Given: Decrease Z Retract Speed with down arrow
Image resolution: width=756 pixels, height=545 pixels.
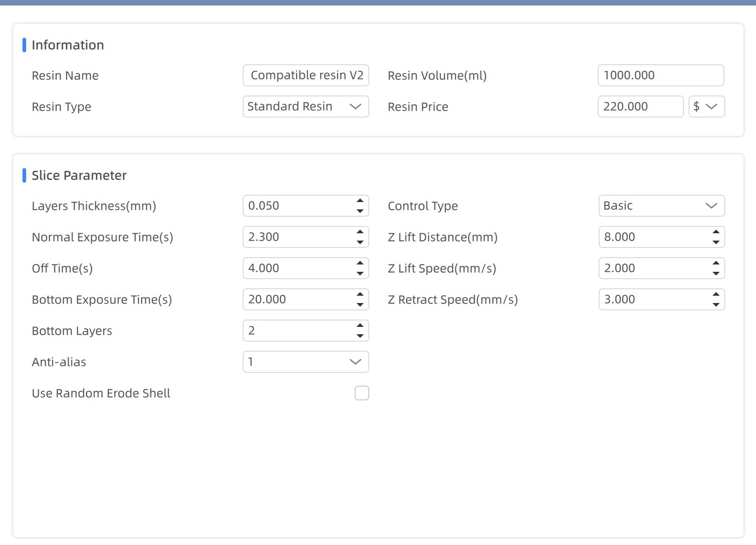Looking at the screenshot, I should [716, 305].
